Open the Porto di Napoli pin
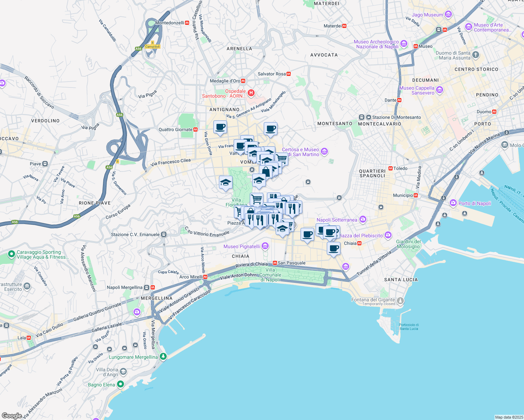Viewport: 524px width, 420px height. 453,203
